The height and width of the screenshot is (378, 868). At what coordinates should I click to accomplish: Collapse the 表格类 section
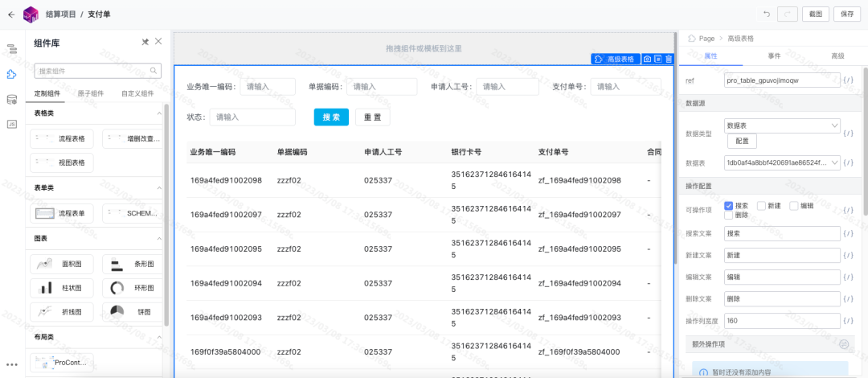pyautogui.click(x=159, y=113)
